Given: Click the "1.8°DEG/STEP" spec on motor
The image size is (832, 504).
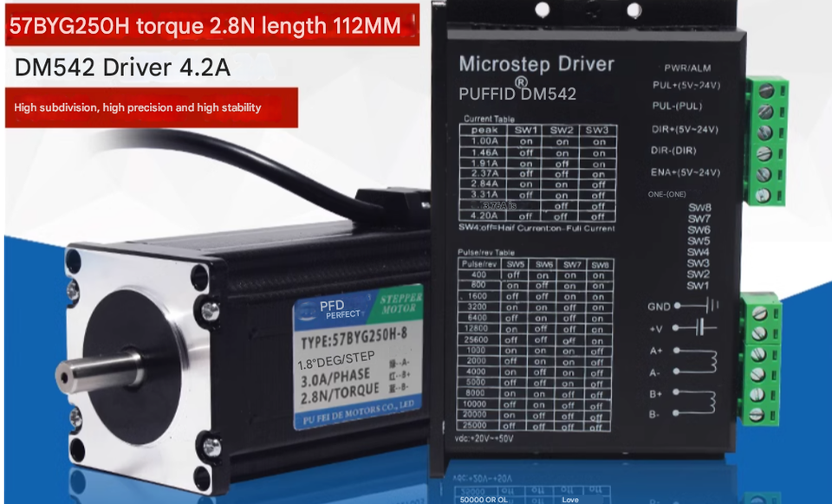Looking at the screenshot, I should (x=336, y=360).
